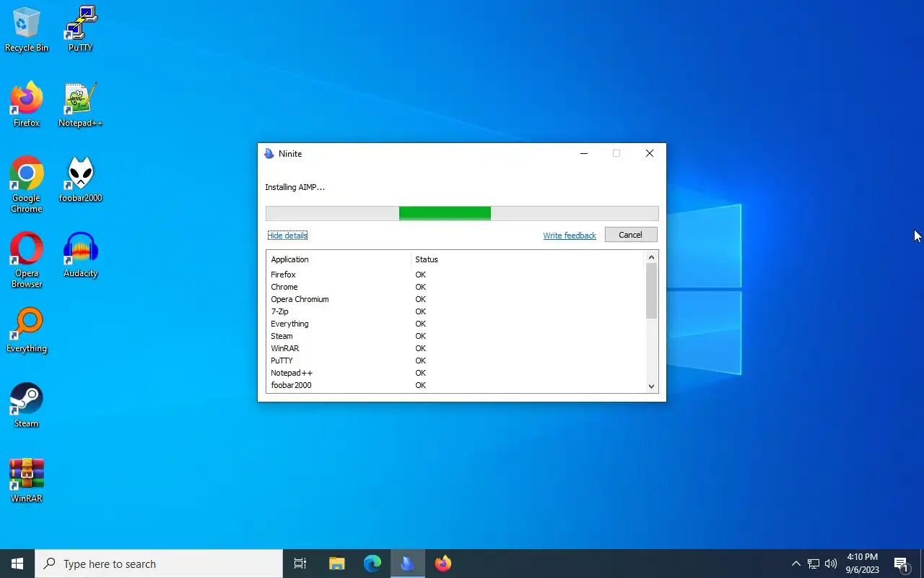924x578 pixels.
Task: Open the notification center icon
Action: point(901,564)
